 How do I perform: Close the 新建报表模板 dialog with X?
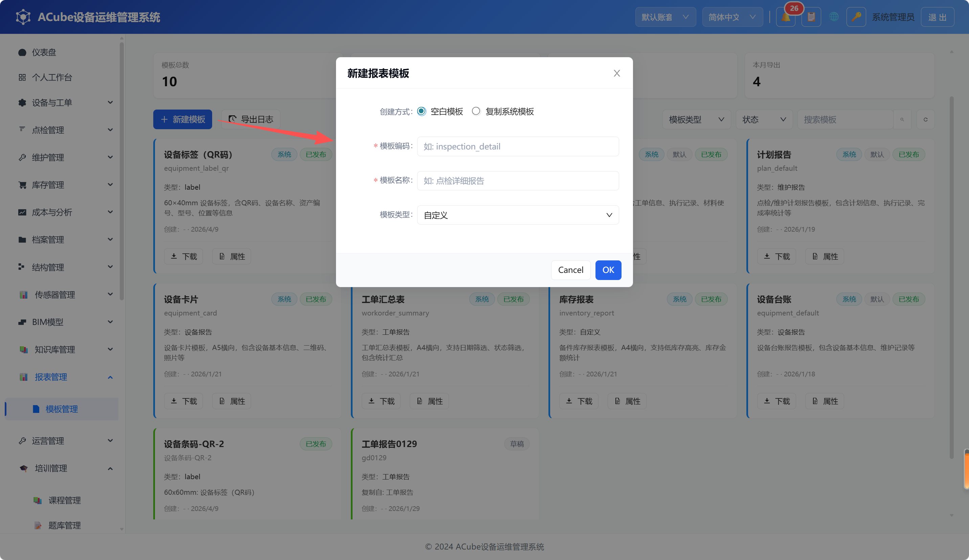[x=617, y=73]
